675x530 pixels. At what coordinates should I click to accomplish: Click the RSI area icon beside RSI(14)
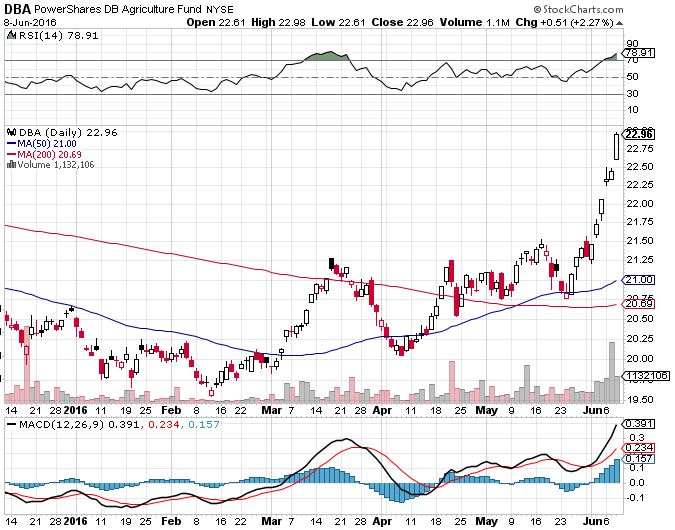[x=12, y=35]
